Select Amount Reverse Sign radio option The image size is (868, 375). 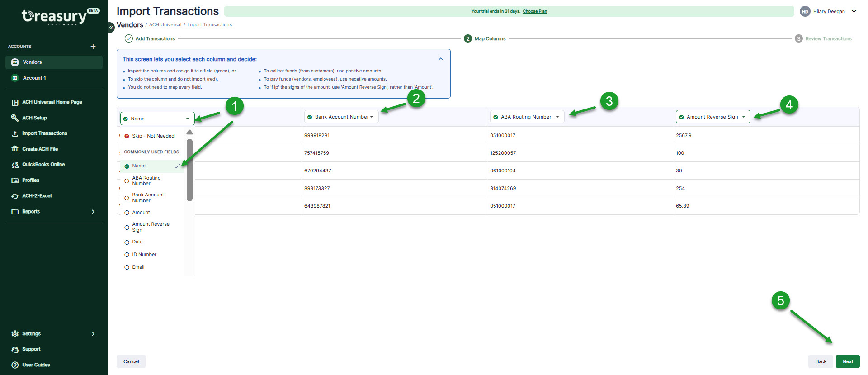(127, 228)
